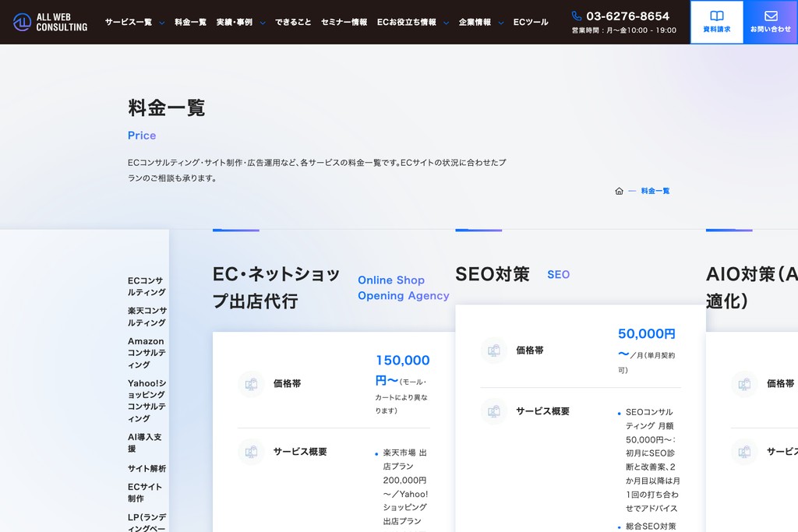Click the EC・ネットショップ出店代行 heading
The width and height of the screenshot is (798, 532).
[277, 287]
